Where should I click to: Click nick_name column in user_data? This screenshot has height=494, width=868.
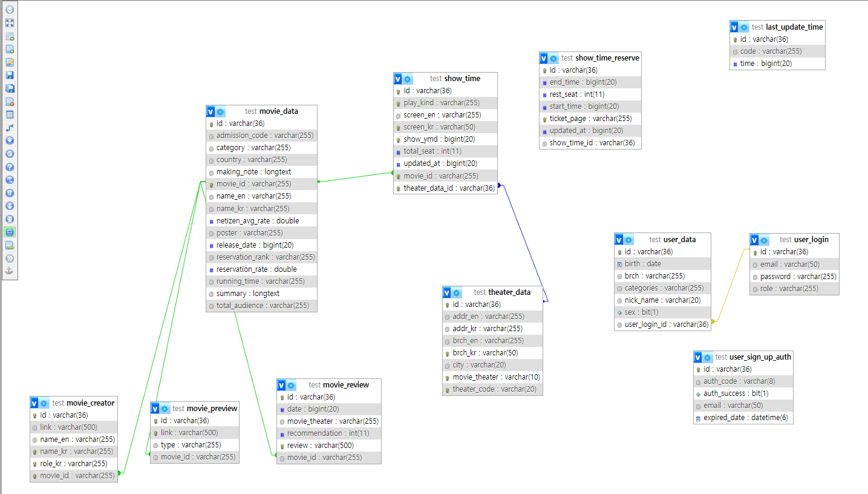click(663, 300)
